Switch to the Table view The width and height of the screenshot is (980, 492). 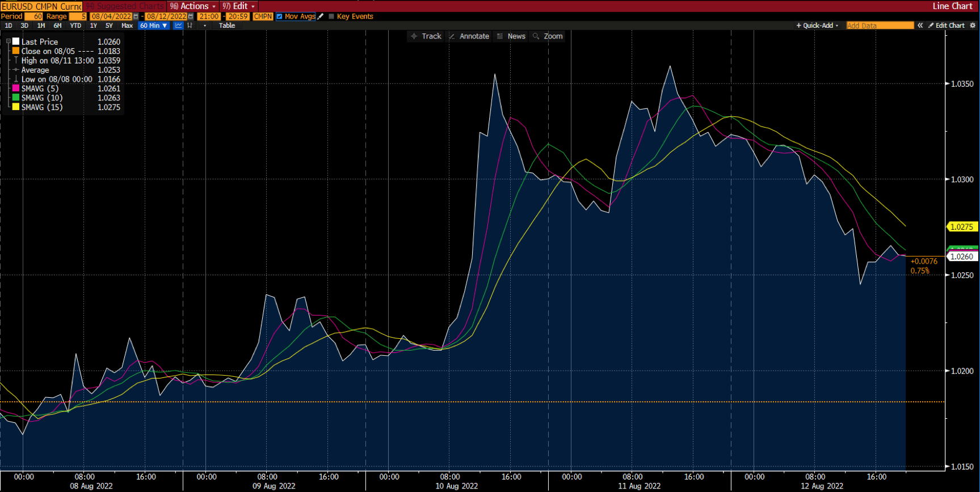(227, 26)
